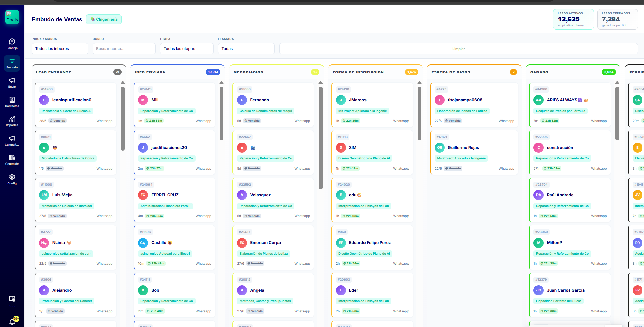This screenshot has height=327, width=644.
Task: Click the Luis Mejía LM avatar
Action: pos(44,195)
